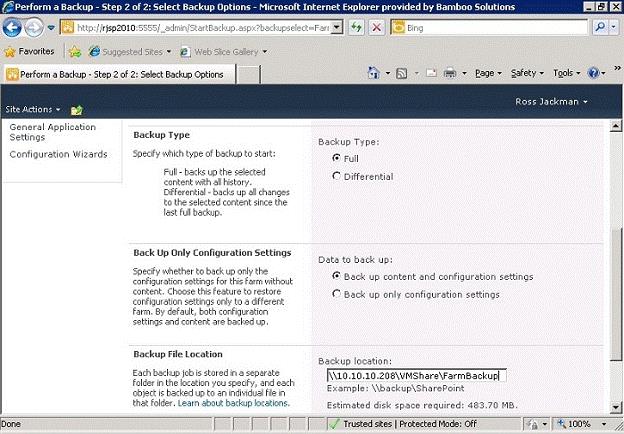
Task: Click the Help question mark icon
Action: coord(593,73)
